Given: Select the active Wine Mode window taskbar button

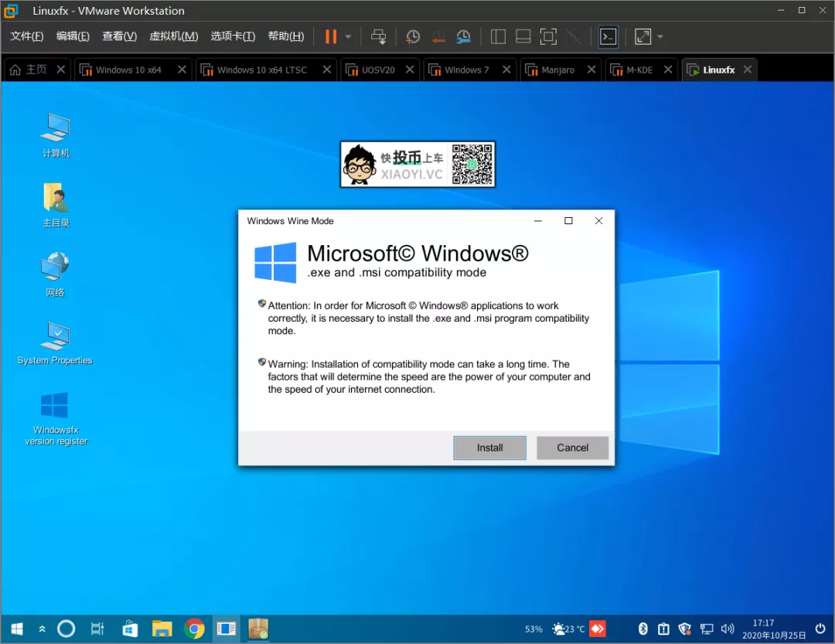Looking at the screenshot, I should [x=226, y=629].
